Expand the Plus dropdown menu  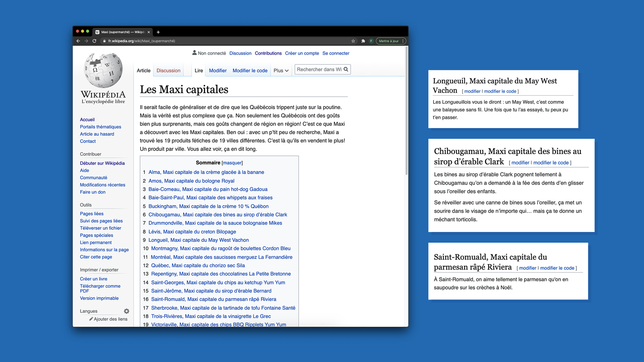tap(281, 71)
